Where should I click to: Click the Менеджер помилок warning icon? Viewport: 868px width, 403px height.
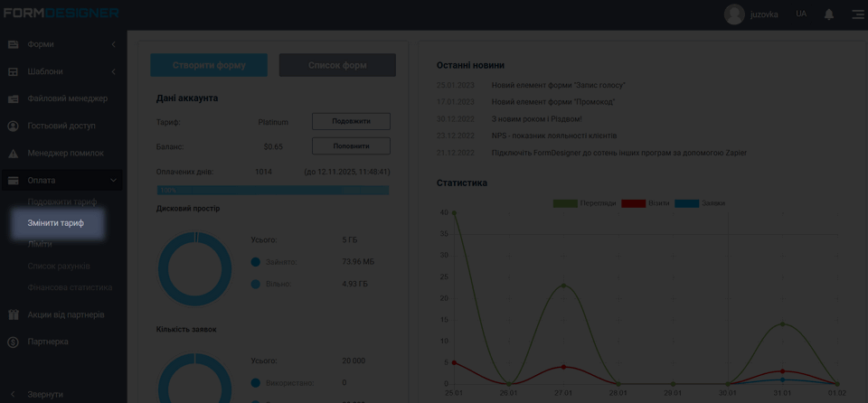(x=14, y=154)
